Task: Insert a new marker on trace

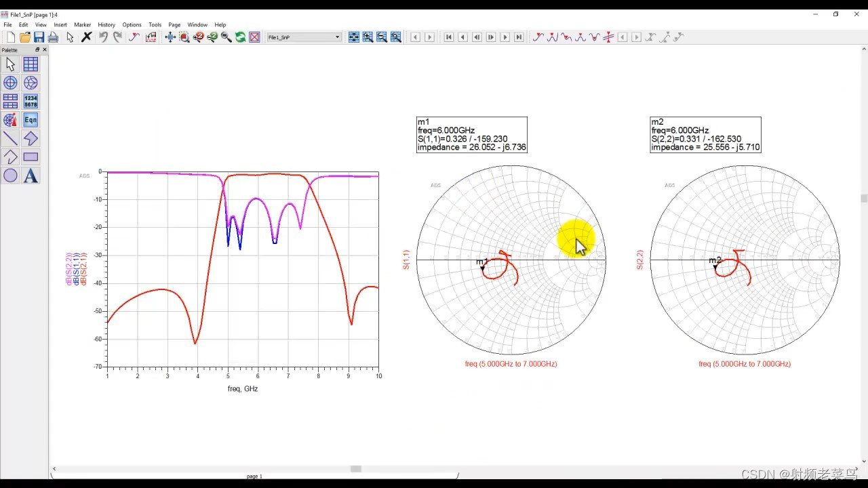Action: [x=538, y=37]
